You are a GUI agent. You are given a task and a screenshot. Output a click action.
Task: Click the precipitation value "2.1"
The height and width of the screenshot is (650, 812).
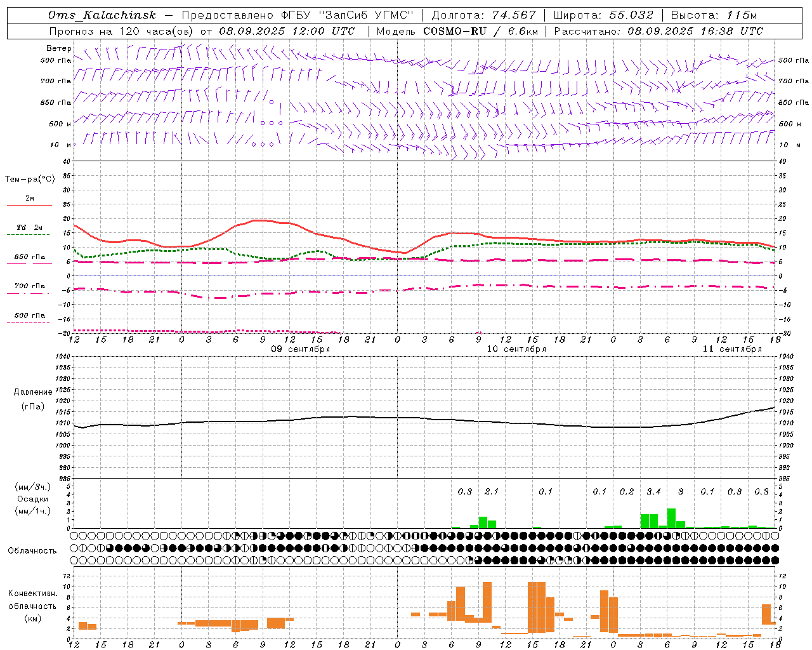(x=492, y=492)
